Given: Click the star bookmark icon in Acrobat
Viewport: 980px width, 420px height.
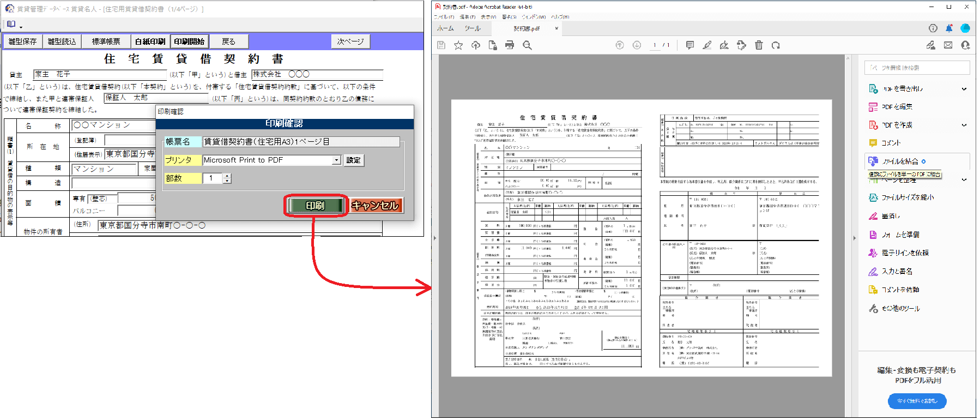Looking at the screenshot, I should point(458,45).
